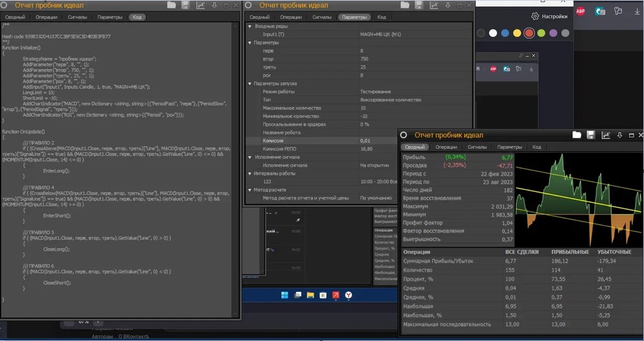Click save icon in summary report window
The height and width of the screenshot is (341, 644).
pyautogui.click(x=591, y=135)
